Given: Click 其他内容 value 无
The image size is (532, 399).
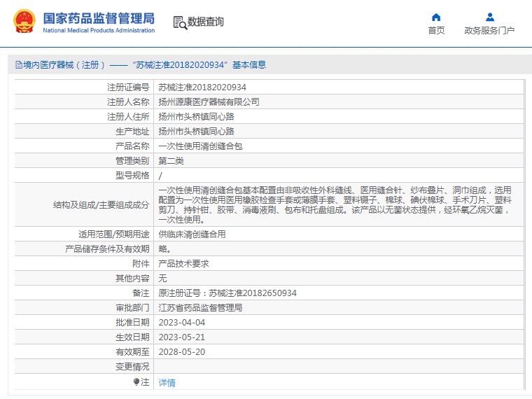Looking at the screenshot, I should point(162,278).
